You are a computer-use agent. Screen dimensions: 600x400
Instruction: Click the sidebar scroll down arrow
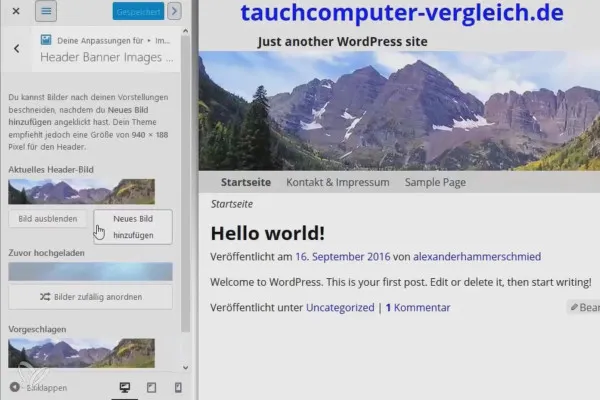pyautogui.click(x=186, y=367)
